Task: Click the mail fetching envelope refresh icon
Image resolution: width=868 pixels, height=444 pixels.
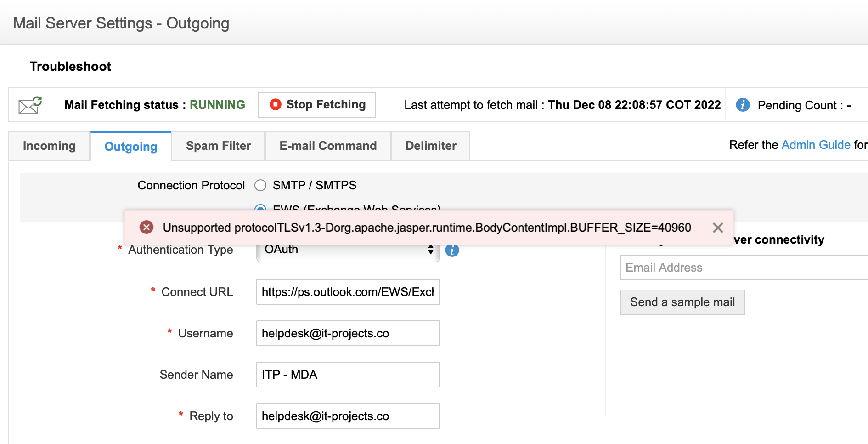Action: point(30,105)
